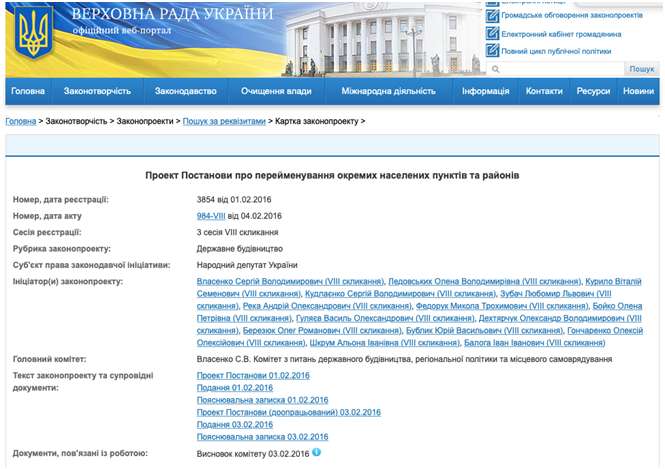Image resolution: width=665 pixels, height=469 pixels.
Task: Open the Законотворчість navigation menu
Action: 97,91
